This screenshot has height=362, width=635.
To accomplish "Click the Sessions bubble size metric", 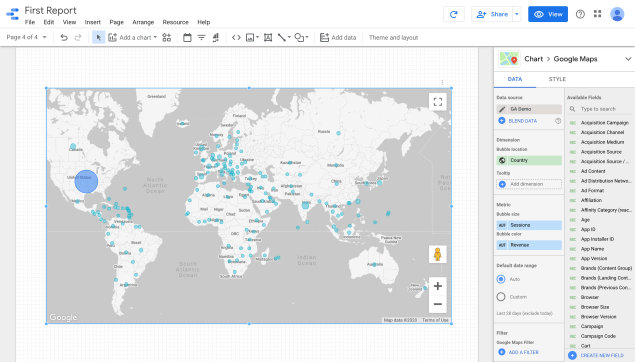I will point(529,225).
